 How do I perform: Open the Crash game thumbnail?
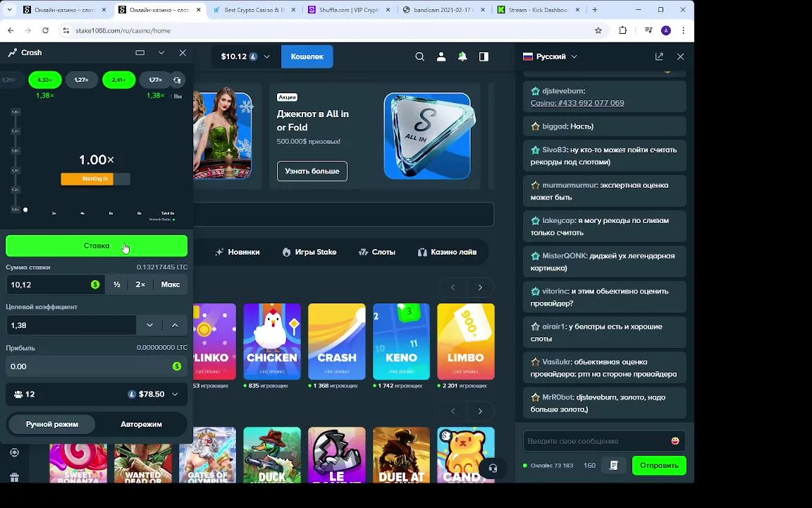coord(337,341)
